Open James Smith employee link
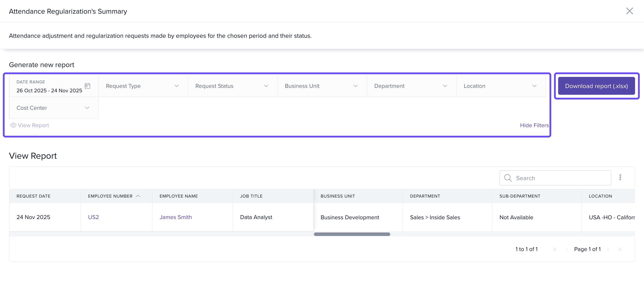 (x=176, y=217)
